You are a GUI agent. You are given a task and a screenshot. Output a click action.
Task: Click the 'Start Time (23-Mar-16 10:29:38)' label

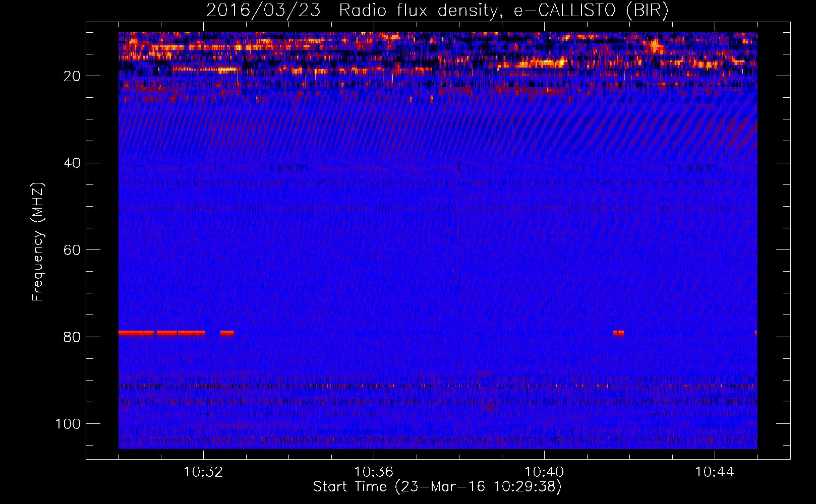437,487
